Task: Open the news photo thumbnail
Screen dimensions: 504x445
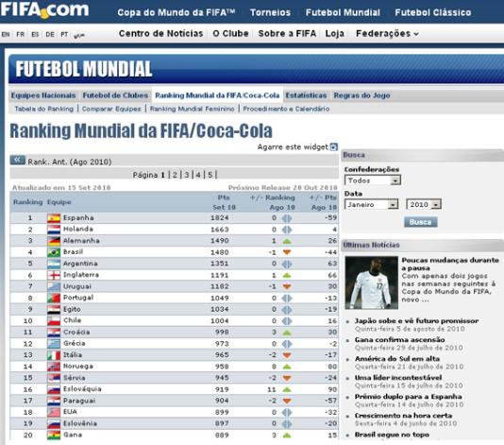Action: click(x=371, y=282)
